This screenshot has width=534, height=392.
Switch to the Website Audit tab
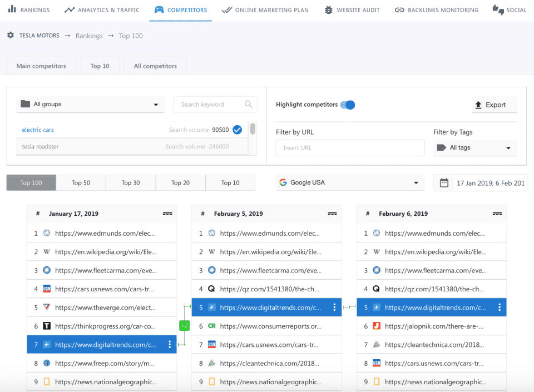[352, 10]
